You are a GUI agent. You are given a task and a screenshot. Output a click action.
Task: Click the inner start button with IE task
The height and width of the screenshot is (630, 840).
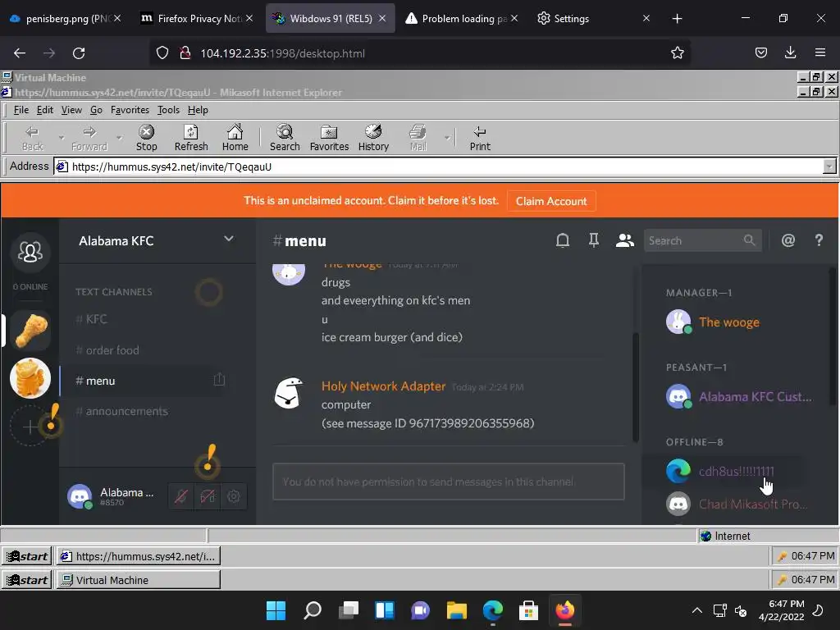[x=27, y=556]
